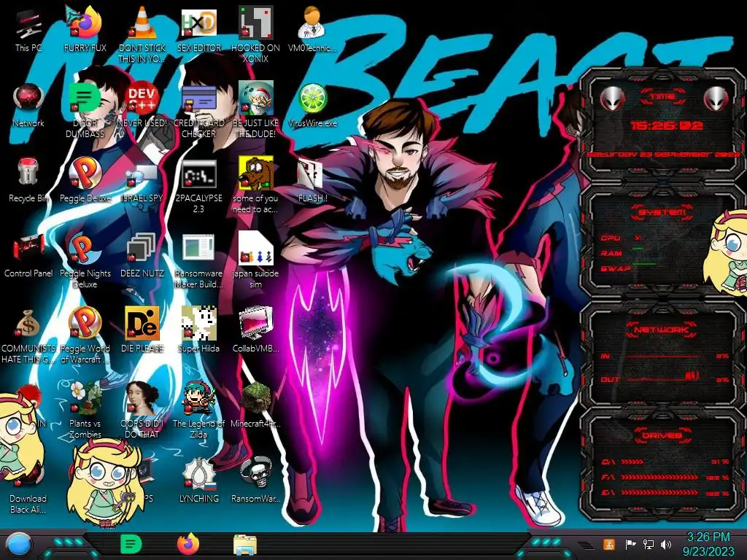Launch Peggle World of Warcraft
Viewport: 747px width, 560px height.
click(x=85, y=336)
